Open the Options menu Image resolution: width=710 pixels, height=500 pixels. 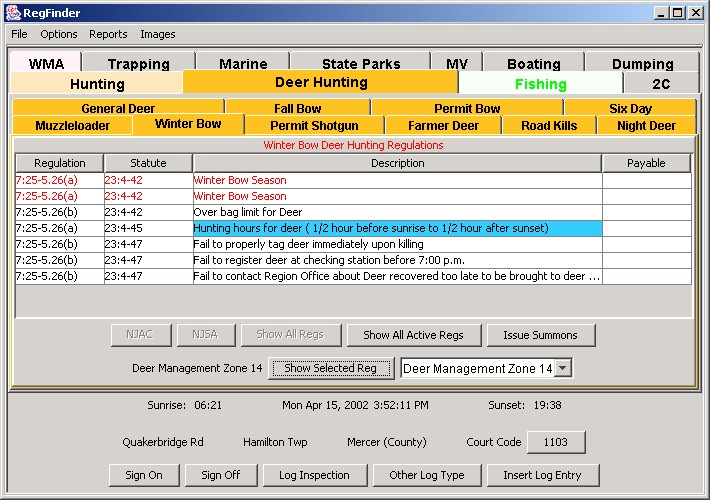(x=58, y=34)
